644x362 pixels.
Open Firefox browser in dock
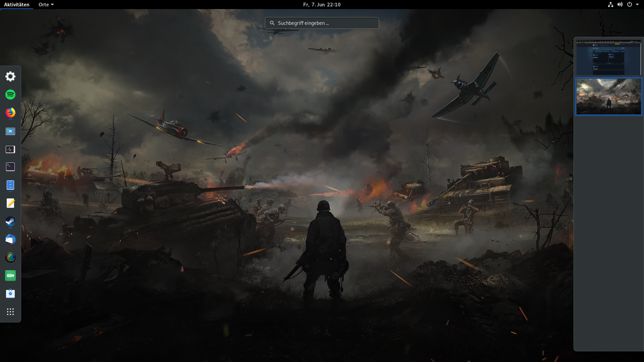10,113
